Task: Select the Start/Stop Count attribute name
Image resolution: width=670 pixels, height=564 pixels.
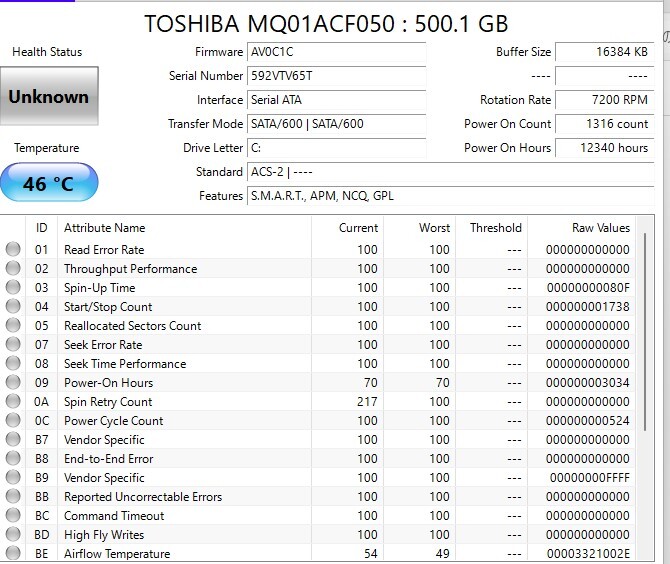Action: tap(108, 307)
